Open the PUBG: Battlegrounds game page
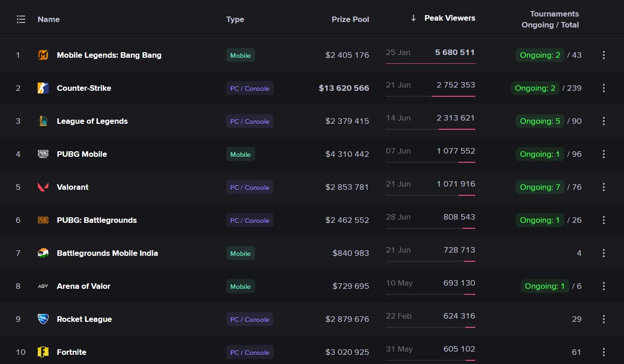 97,220
